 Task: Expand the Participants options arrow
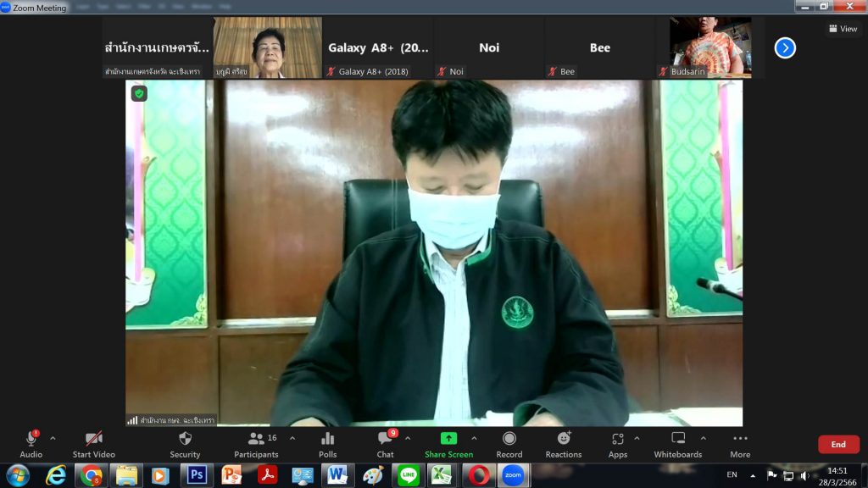292,438
